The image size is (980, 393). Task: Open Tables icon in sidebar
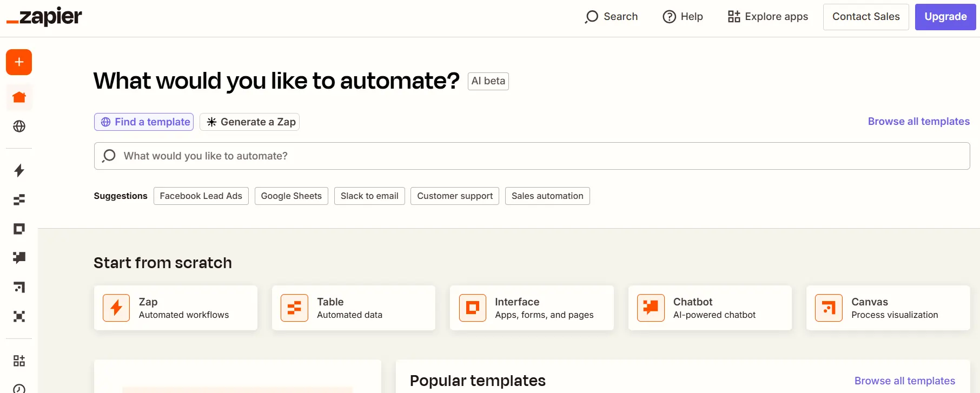coord(19,200)
